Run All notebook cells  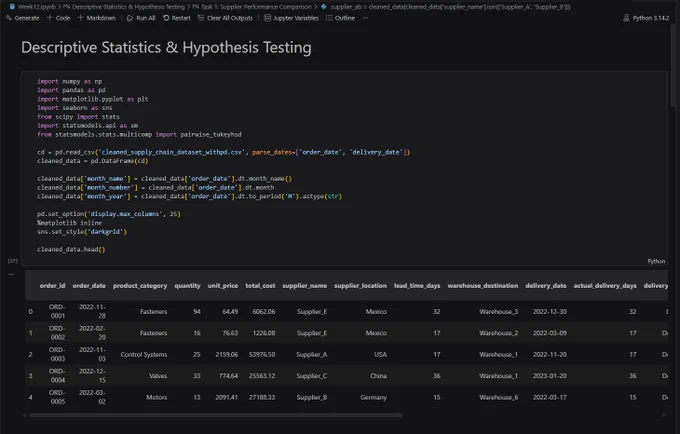141,18
